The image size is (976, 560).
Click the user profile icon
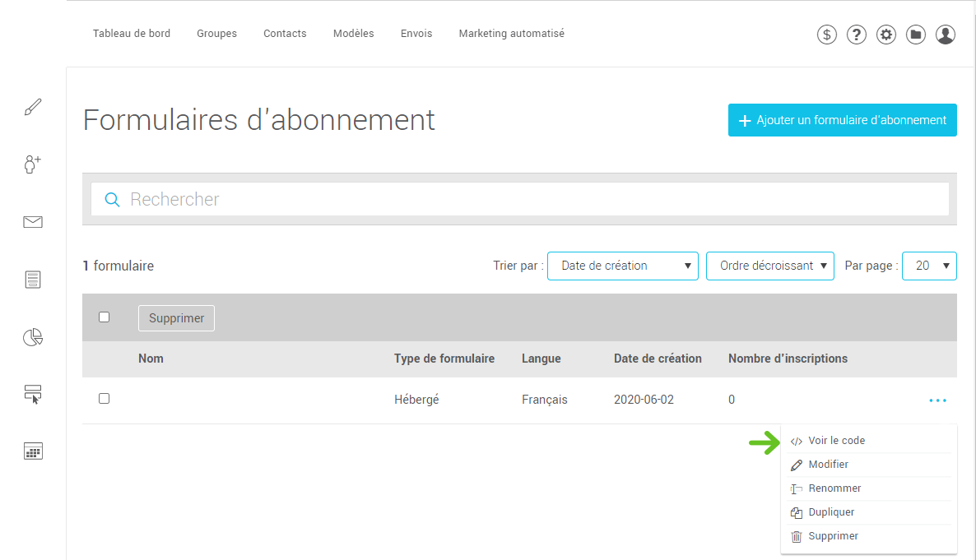point(946,35)
